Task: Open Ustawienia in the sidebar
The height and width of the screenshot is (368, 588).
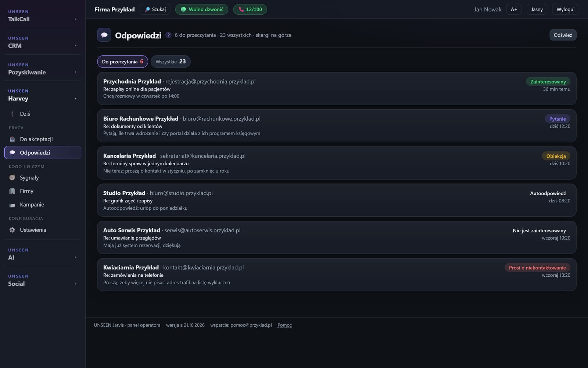Action: point(43,230)
